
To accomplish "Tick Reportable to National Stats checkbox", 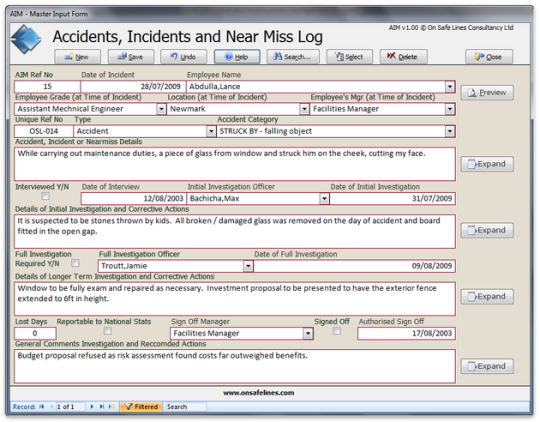I will [x=107, y=331].
